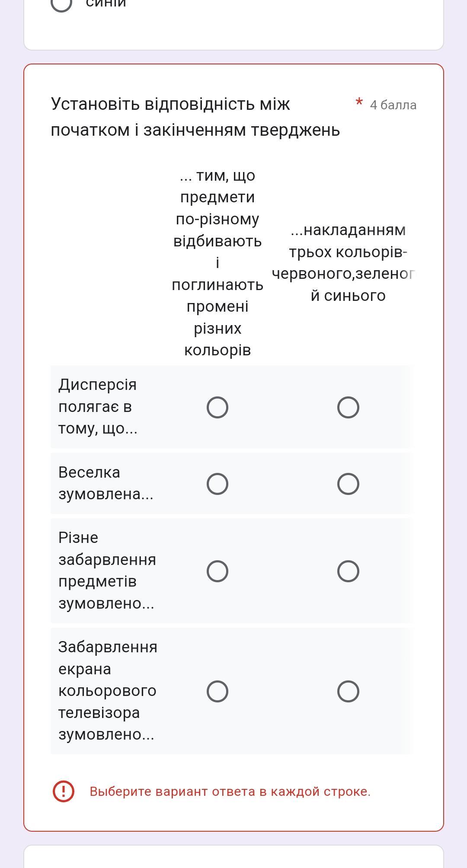The image size is (467, 868).
Task: Select the синій radio option at top
Action: (61, 3)
